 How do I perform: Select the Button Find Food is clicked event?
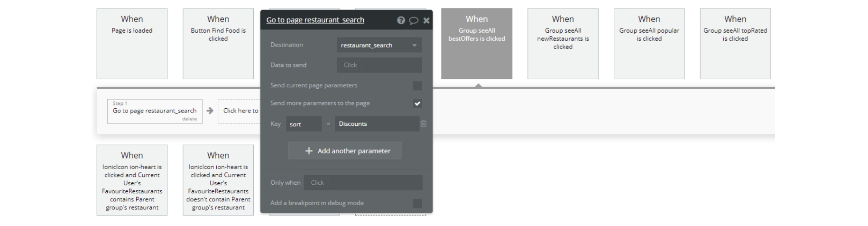(x=218, y=43)
